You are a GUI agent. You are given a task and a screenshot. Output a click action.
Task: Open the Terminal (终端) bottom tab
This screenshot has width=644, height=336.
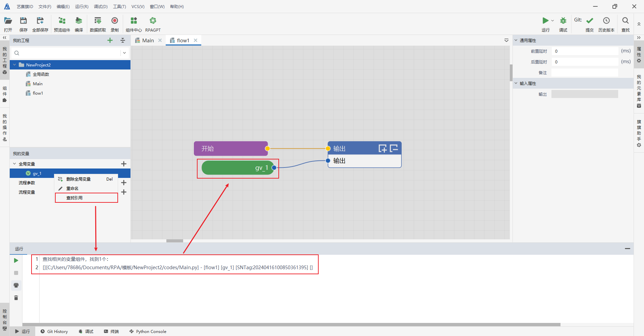point(111,331)
